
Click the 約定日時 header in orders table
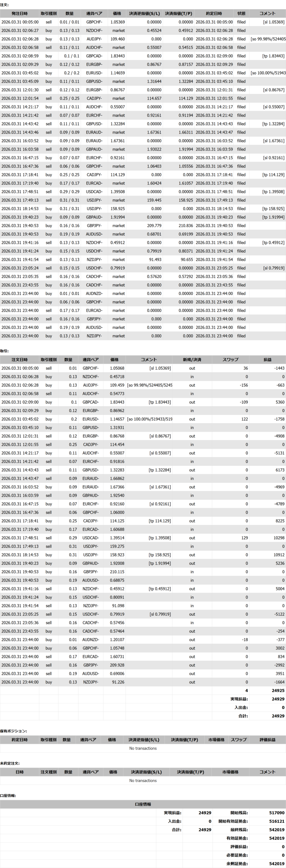214,14
